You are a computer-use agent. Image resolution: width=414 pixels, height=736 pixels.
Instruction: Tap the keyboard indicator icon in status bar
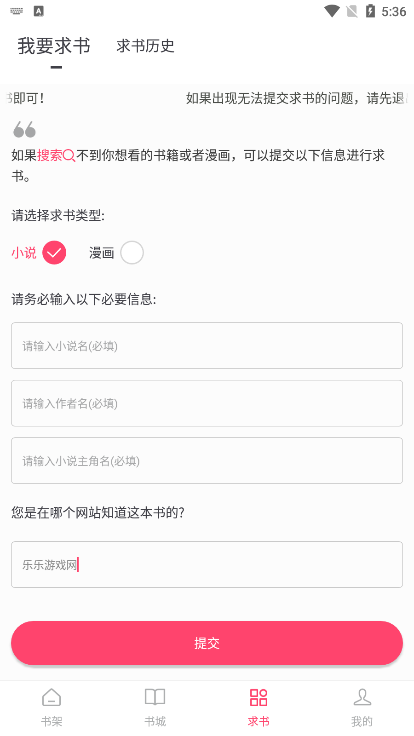tap(16, 11)
